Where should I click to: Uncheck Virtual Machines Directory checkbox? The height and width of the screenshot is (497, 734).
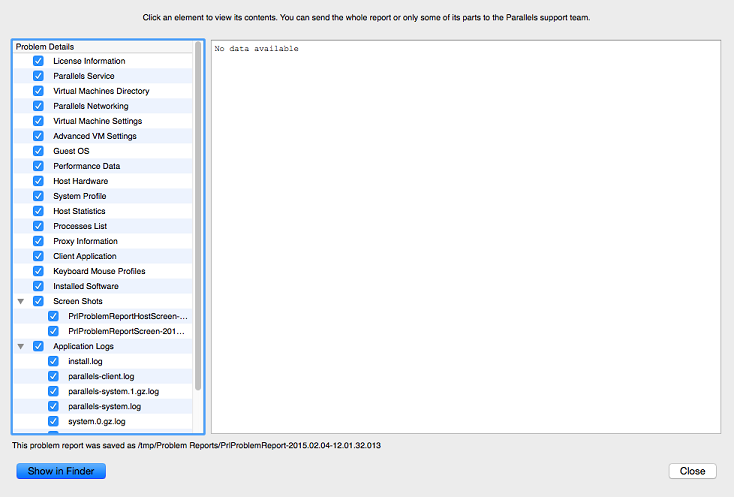[x=38, y=91]
